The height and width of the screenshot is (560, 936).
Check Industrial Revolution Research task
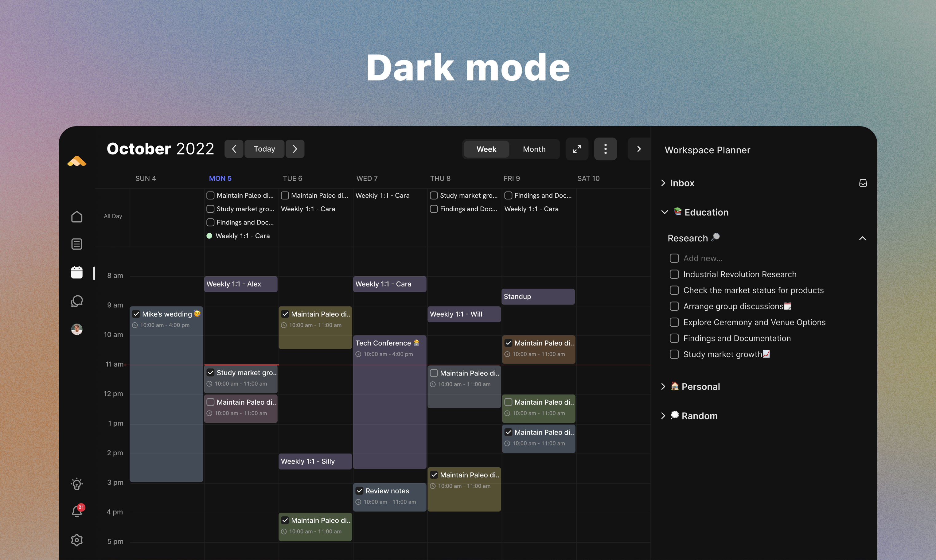[674, 274]
